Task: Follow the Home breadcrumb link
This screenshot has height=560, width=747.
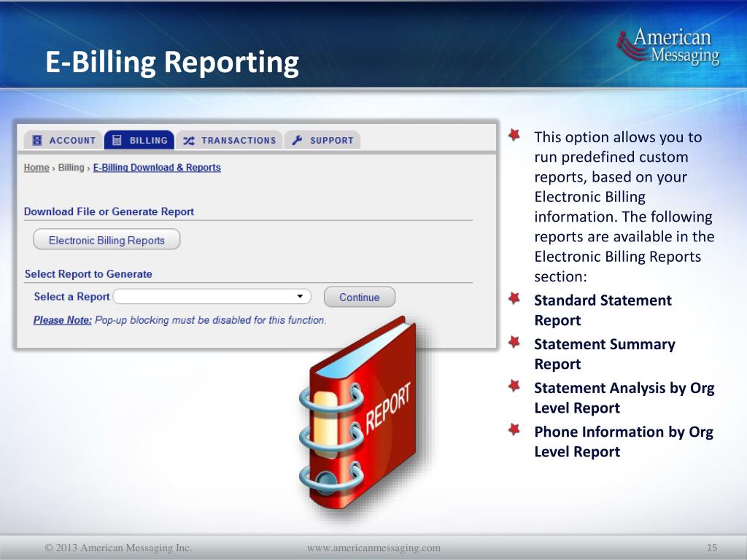Action: point(36,168)
